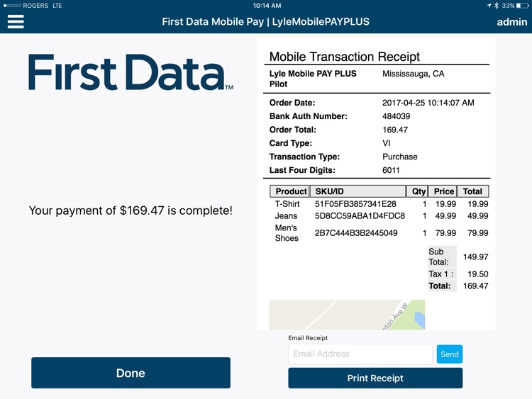
Task: Click the Last Four Digits value 6011
Action: click(x=391, y=170)
